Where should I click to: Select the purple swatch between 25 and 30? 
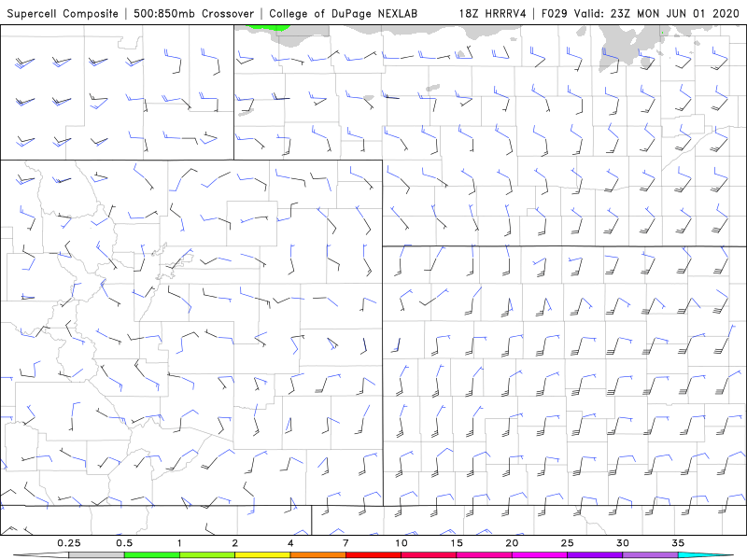tap(595, 555)
